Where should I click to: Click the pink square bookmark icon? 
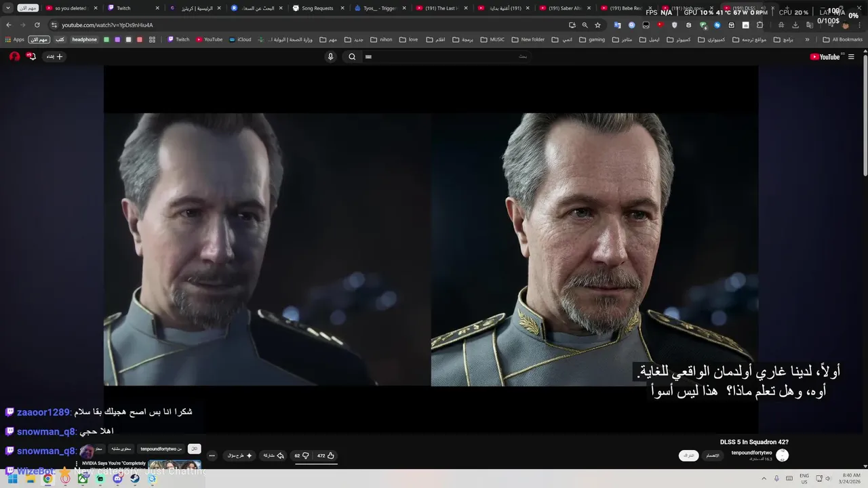(140, 39)
